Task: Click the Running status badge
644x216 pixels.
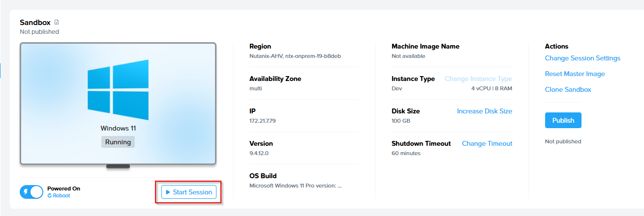Action: 118,142
